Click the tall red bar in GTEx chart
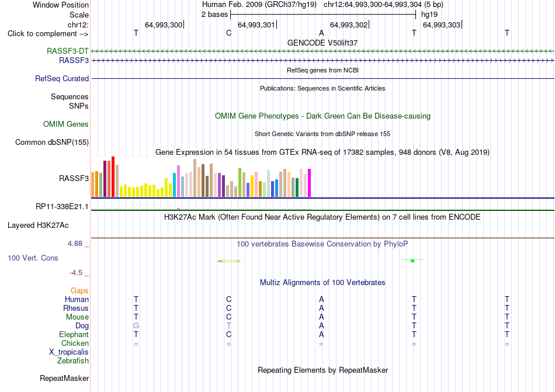The image size is (555, 392). click(113, 176)
